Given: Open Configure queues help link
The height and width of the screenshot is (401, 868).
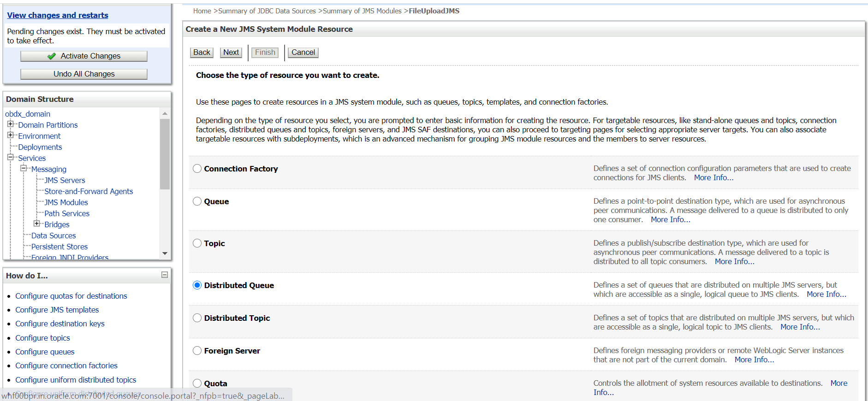Looking at the screenshot, I should point(45,352).
